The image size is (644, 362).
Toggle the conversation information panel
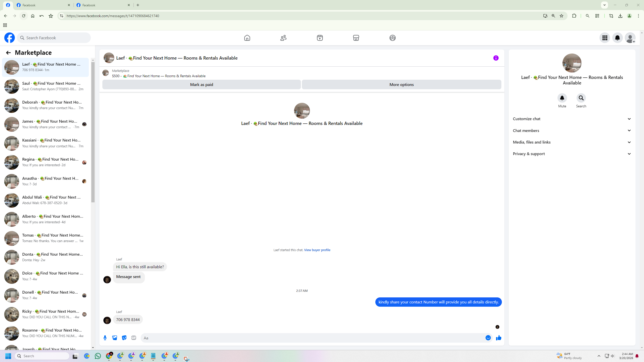coord(496,58)
